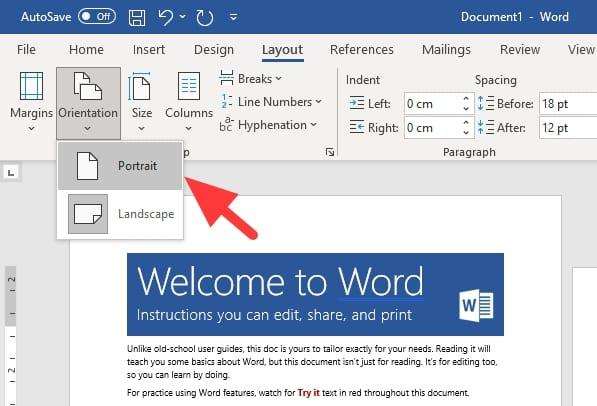Click the Orientation button icon
597x406 pixels.
point(88,86)
